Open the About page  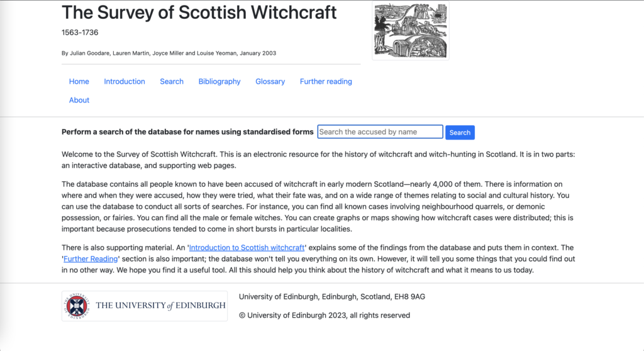79,100
